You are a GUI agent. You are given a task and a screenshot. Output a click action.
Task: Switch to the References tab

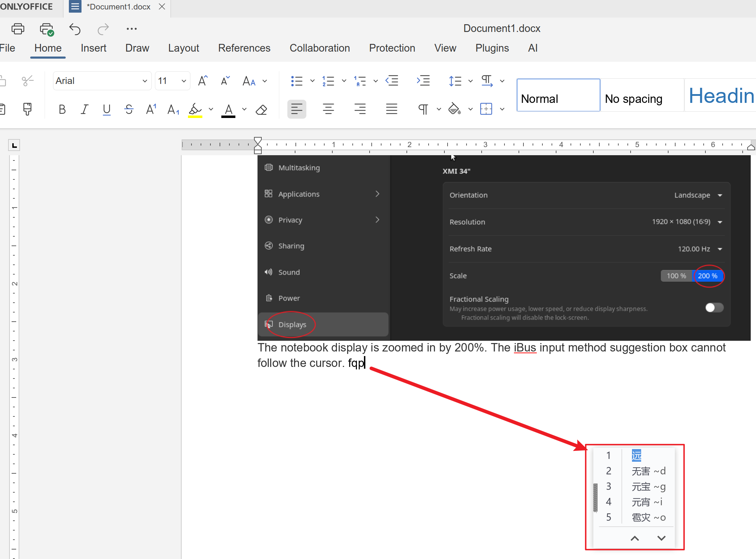coord(244,48)
